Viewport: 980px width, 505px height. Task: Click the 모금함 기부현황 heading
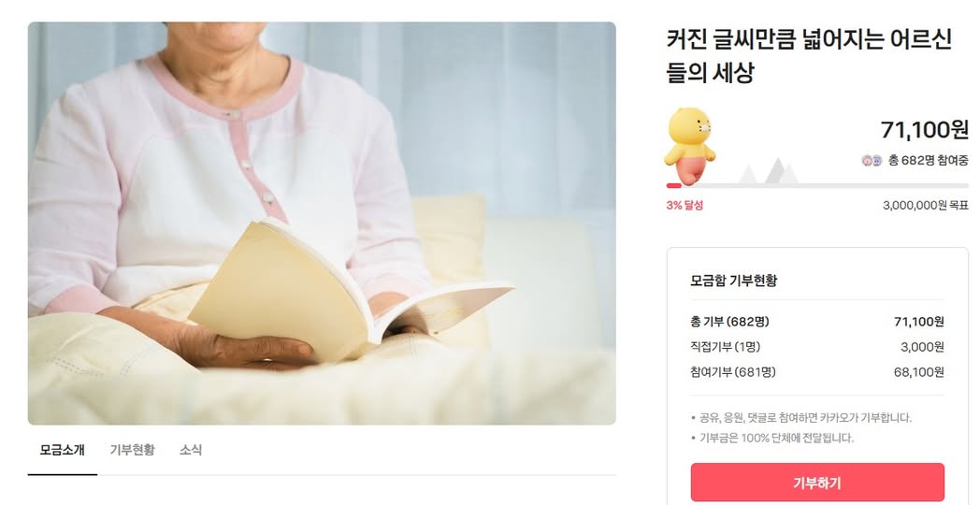tap(733, 281)
